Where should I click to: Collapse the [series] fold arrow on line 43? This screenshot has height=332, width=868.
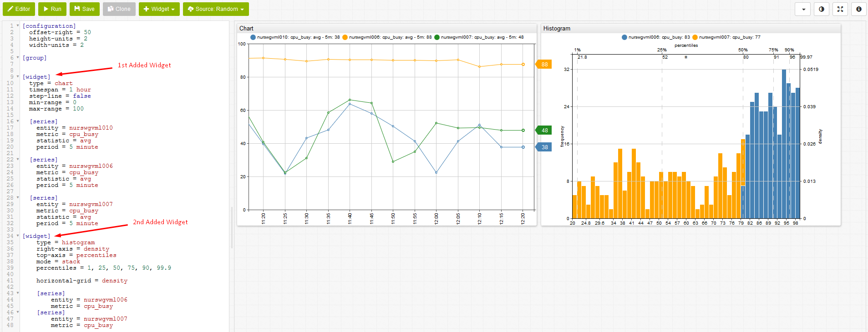pyautogui.click(x=18, y=293)
